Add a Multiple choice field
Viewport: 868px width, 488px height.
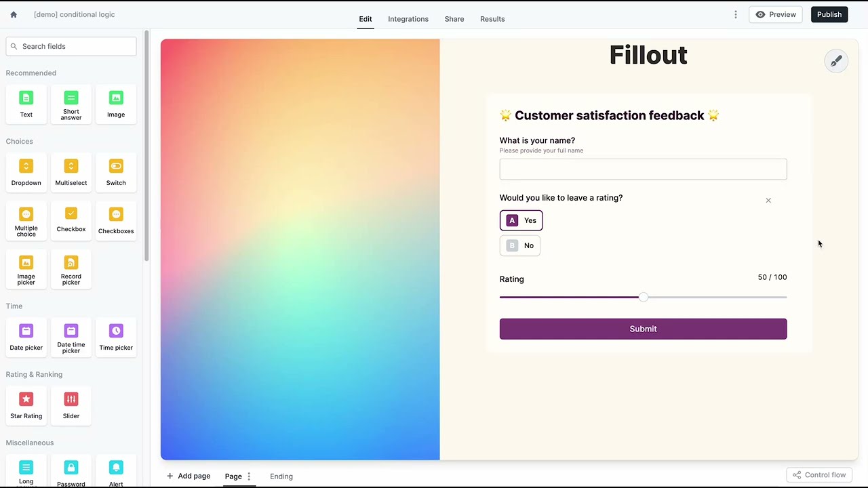pyautogui.click(x=26, y=220)
